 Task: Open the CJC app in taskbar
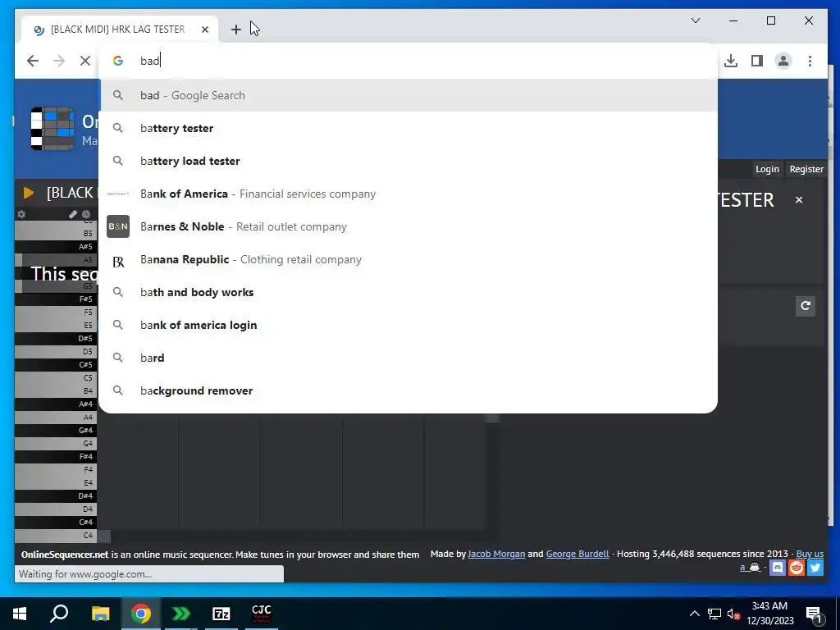[262, 614]
